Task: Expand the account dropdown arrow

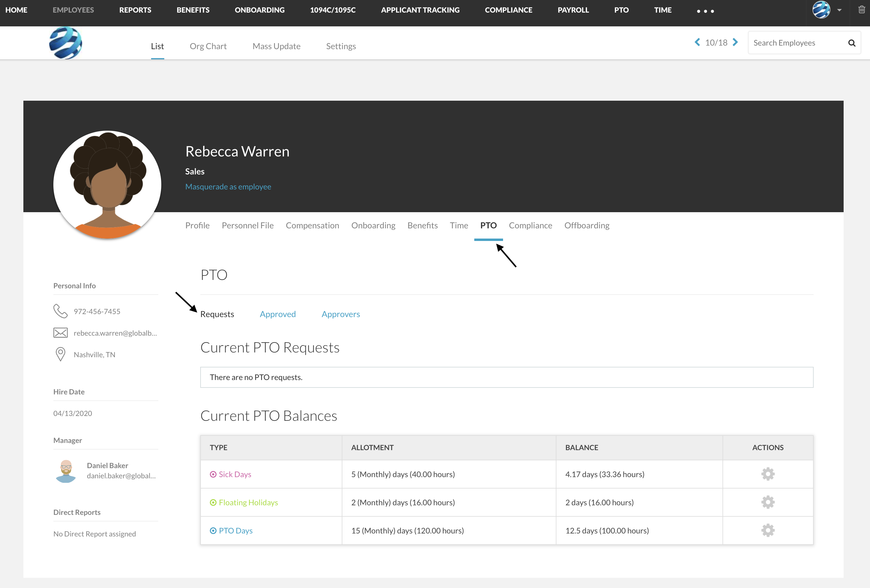Action: point(839,10)
